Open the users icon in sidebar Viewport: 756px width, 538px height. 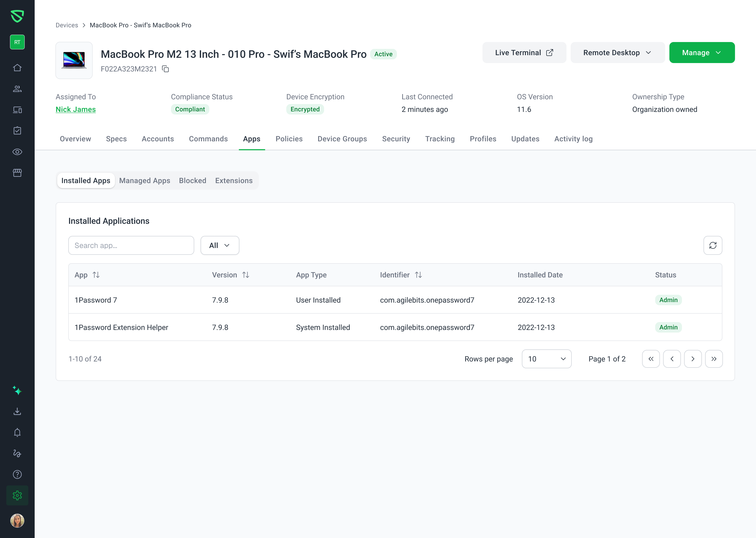(x=17, y=89)
